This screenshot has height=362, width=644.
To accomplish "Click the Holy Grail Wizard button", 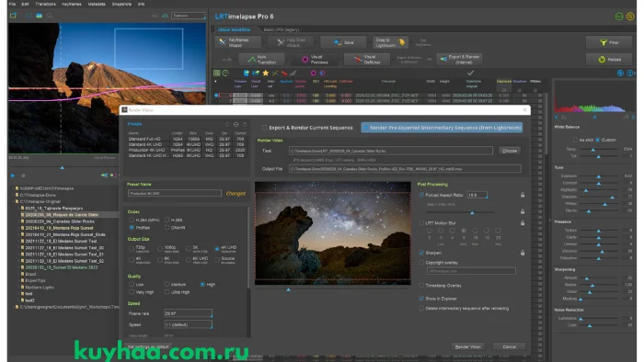I will click(292, 42).
